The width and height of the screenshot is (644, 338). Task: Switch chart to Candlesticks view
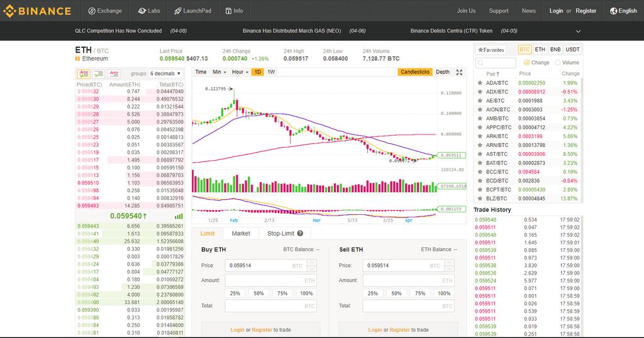[x=415, y=72]
